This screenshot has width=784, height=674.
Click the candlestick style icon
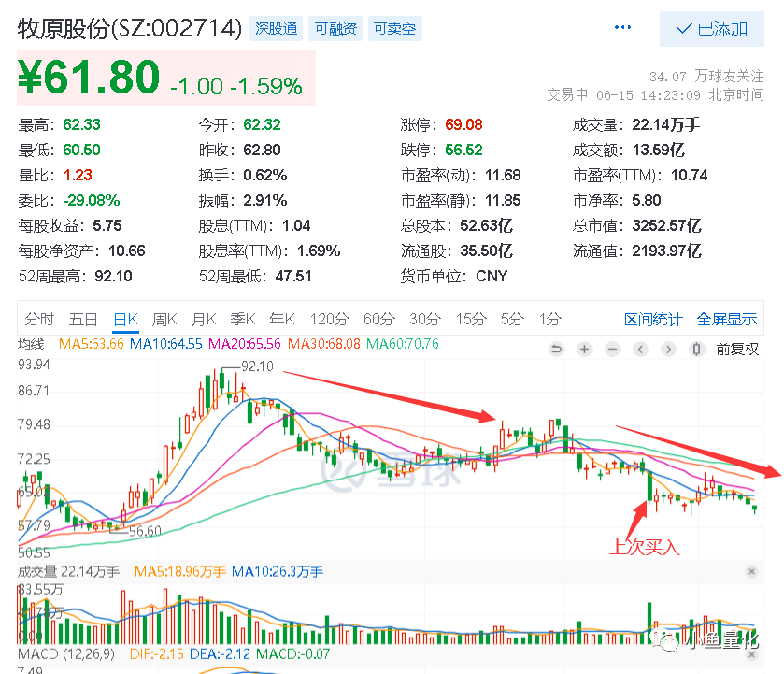pos(696,349)
